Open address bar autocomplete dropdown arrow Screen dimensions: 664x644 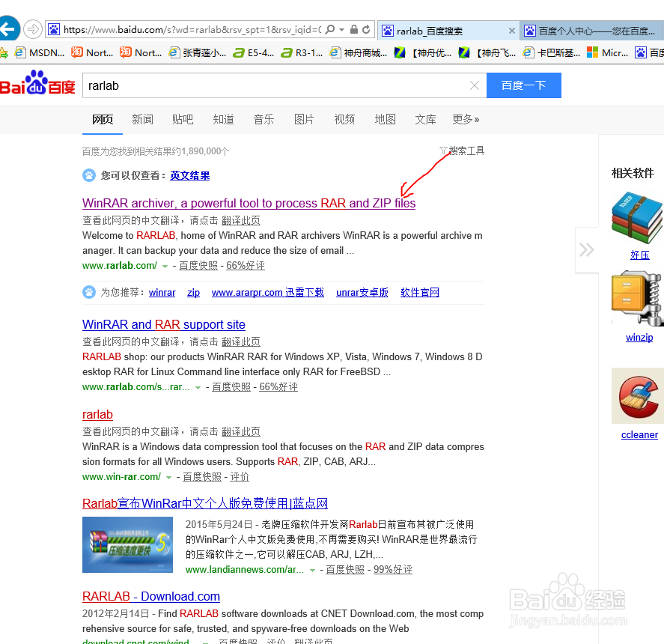(342, 29)
